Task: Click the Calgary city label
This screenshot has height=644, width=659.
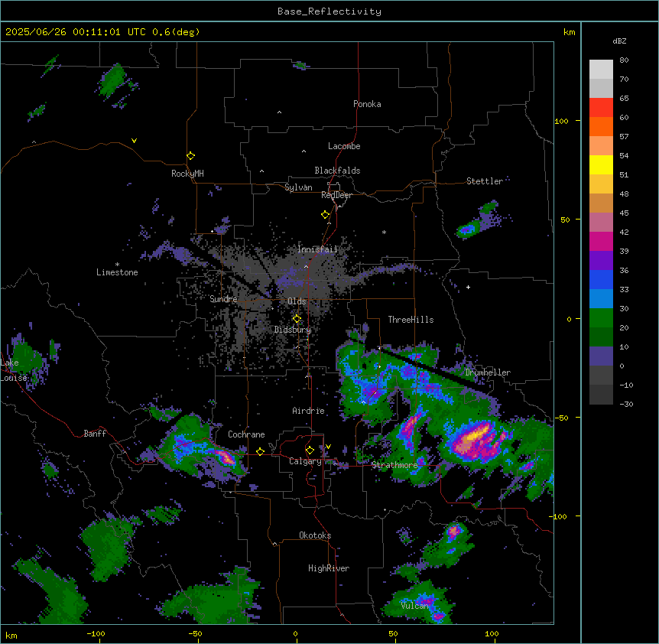Action: 305,461
